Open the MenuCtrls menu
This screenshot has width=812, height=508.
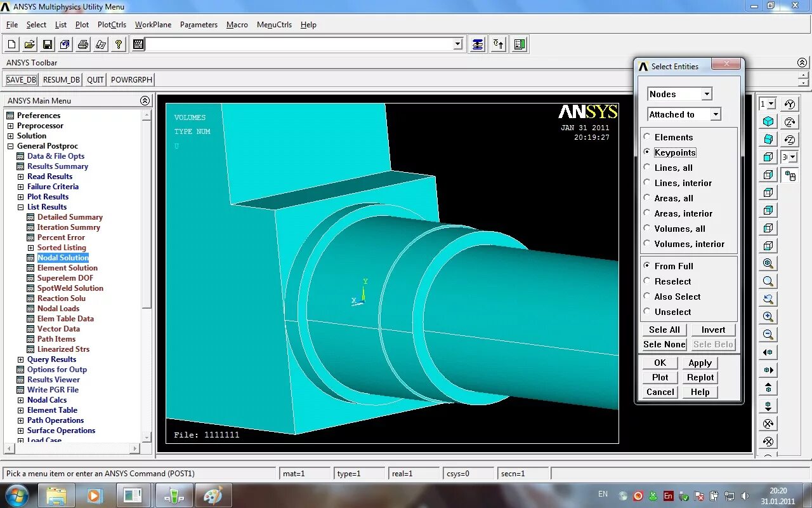(x=274, y=25)
